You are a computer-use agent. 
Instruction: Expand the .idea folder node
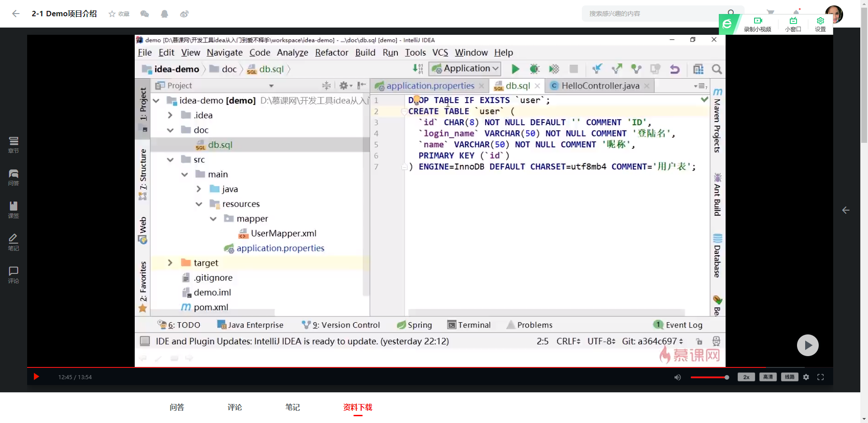pyautogui.click(x=170, y=115)
